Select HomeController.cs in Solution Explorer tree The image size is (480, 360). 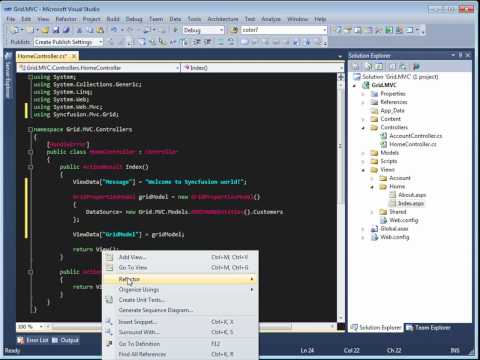point(413,144)
